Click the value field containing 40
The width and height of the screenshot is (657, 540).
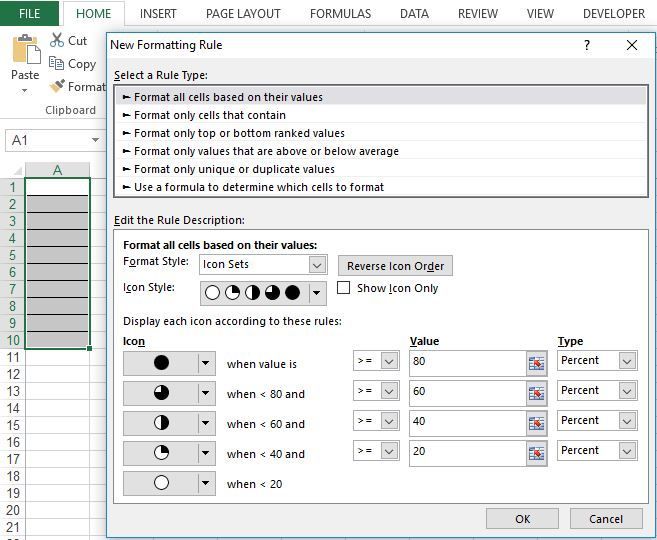pyautogui.click(x=468, y=423)
